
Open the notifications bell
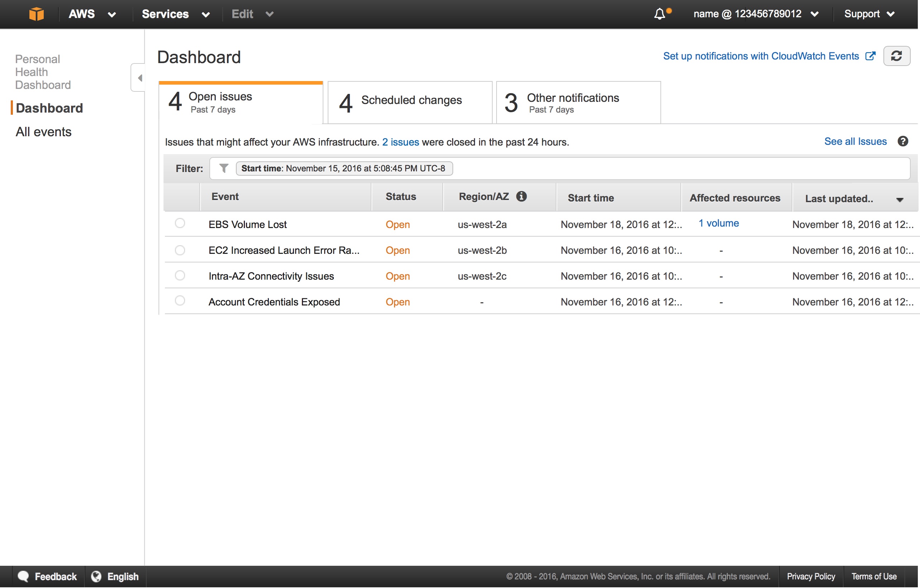(x=660, y=14)
